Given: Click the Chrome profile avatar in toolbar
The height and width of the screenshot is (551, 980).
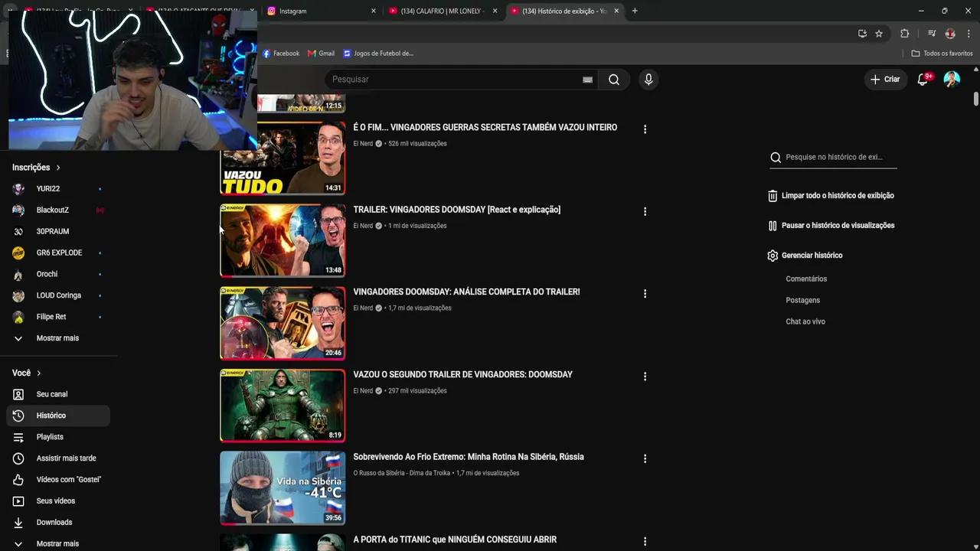Looking at the screenshot, I should click(950, 34).
